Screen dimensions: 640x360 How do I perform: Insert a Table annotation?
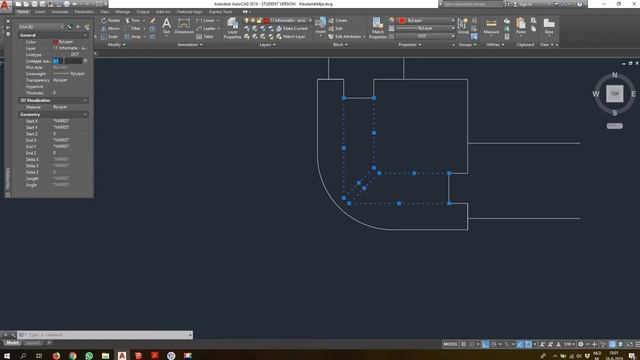point(205,37)
